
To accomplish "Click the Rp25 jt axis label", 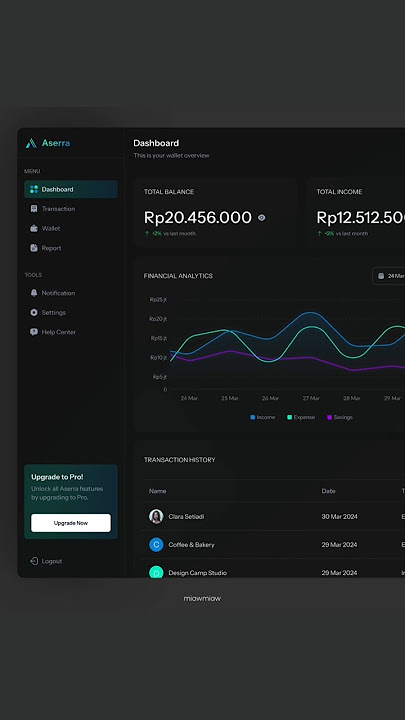I will click(158, 299).
